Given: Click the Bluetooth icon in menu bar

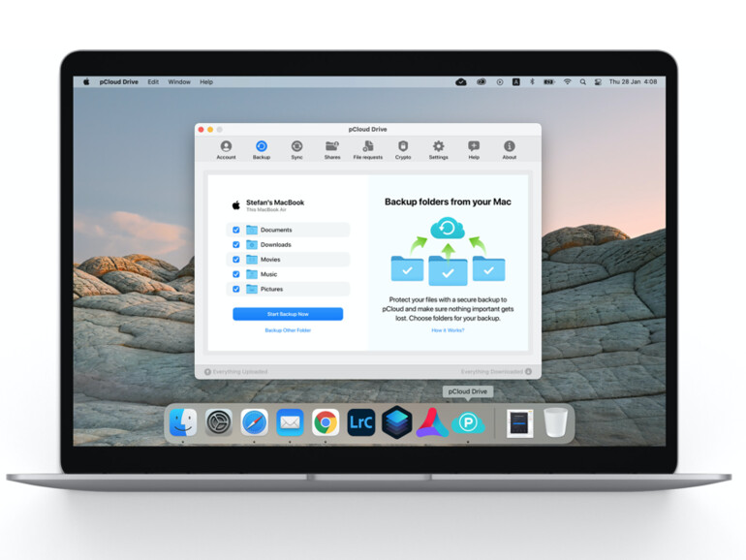Looking at the screenshot, I should click(x=533, y=81).
